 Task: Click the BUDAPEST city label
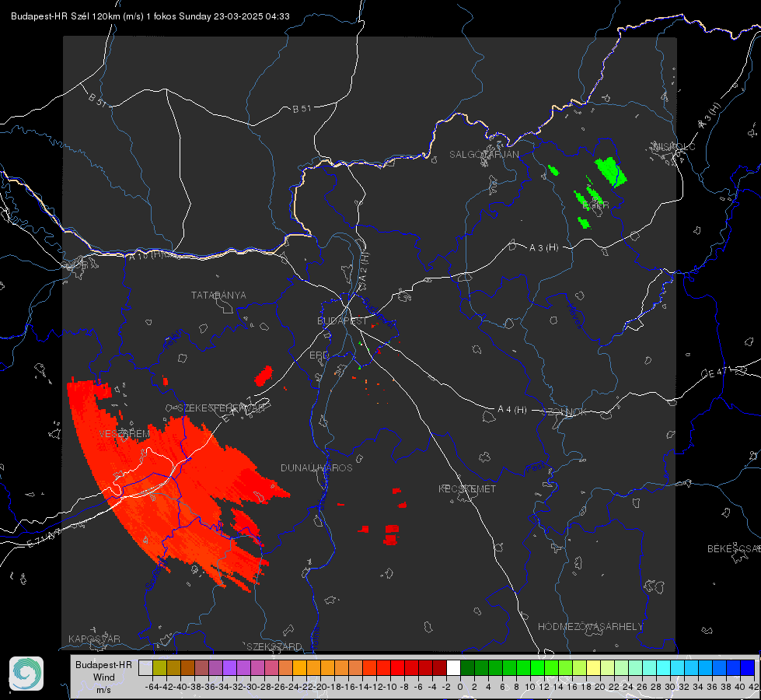(x=342, y=320)
